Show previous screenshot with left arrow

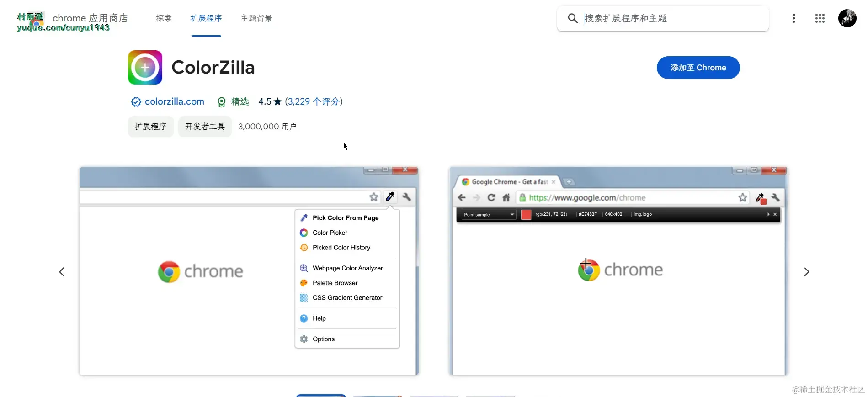[62, 272]
